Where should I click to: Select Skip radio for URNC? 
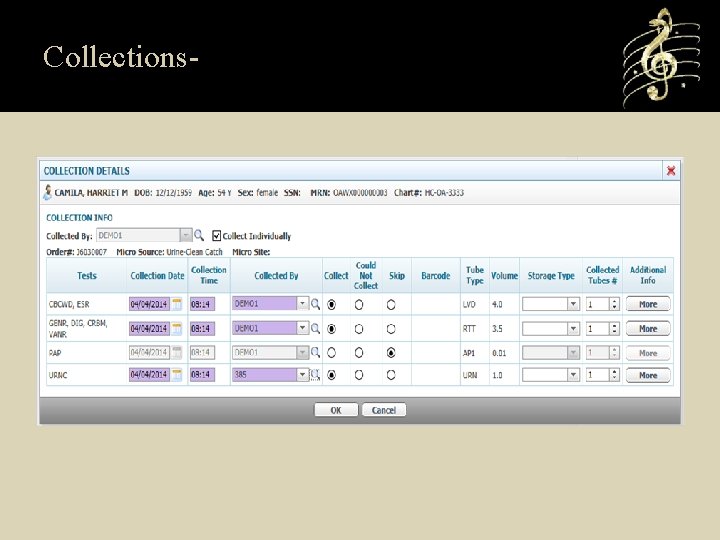click(x=391, y=375)
